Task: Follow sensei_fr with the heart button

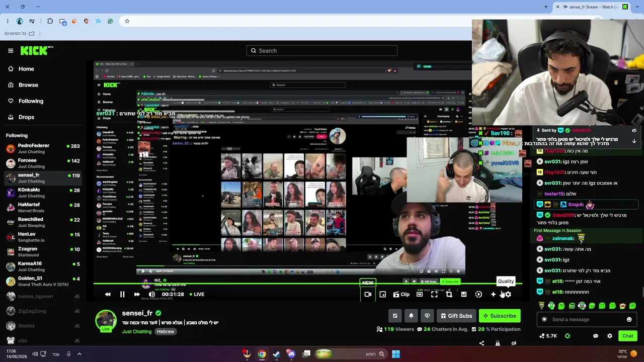Action: coord(427,316)
